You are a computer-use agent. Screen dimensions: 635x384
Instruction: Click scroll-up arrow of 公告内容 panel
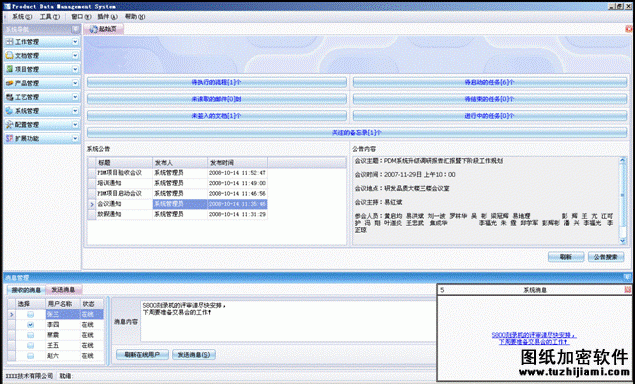pyautogui.click(x=622, y=161)
